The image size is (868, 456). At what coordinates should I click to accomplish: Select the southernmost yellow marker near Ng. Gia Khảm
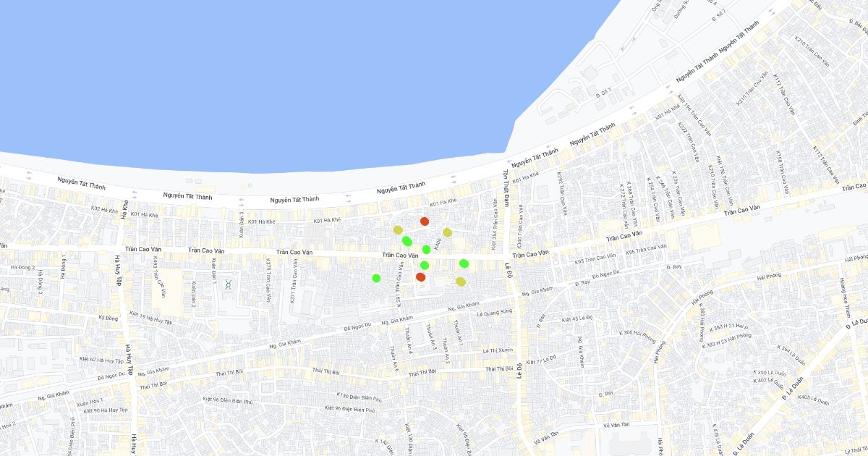(x=461, y=282)
